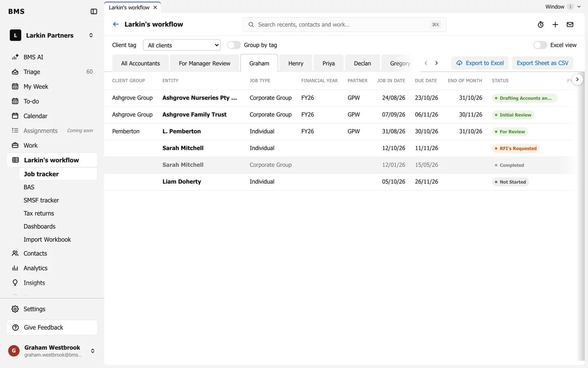
Task: Open the timer stopwatch icon
Action: click(541, 25)
